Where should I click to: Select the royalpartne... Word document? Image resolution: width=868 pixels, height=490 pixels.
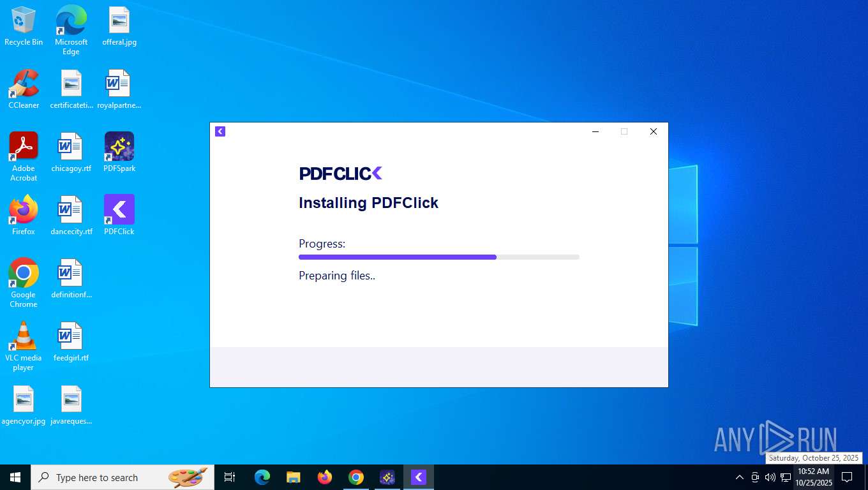119,89
